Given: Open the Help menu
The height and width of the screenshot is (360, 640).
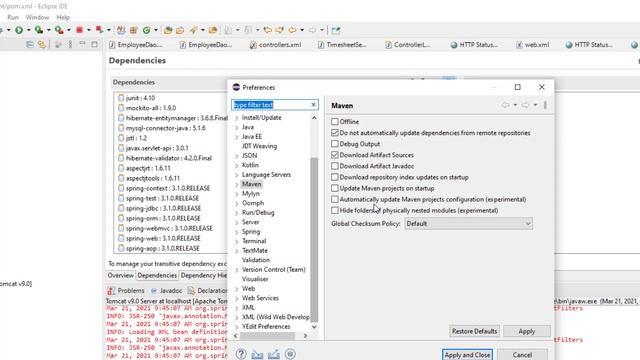Looking at the screenshot, I should pyautogui.click(x=63, y=17).
